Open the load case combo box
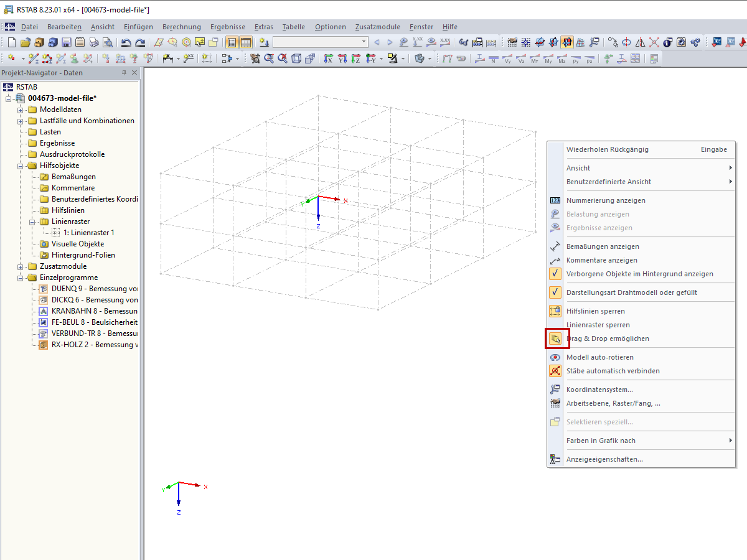 tap(320, 42)
